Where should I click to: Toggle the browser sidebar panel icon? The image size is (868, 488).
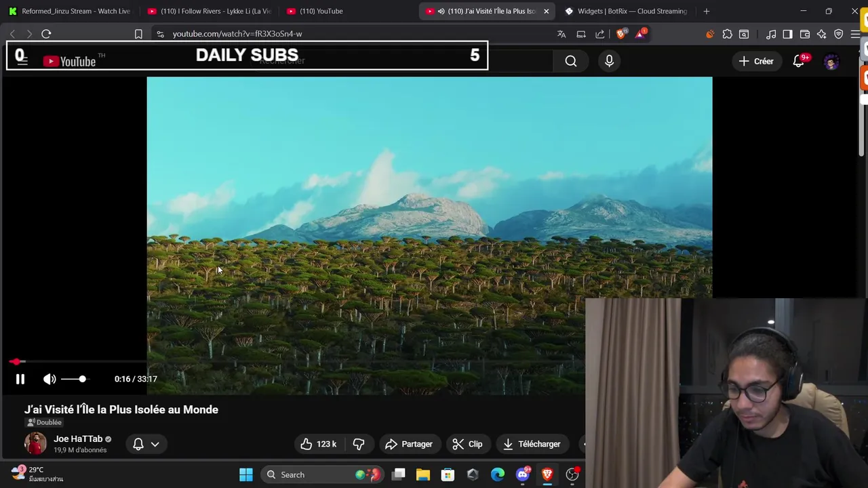coord(787,34)
